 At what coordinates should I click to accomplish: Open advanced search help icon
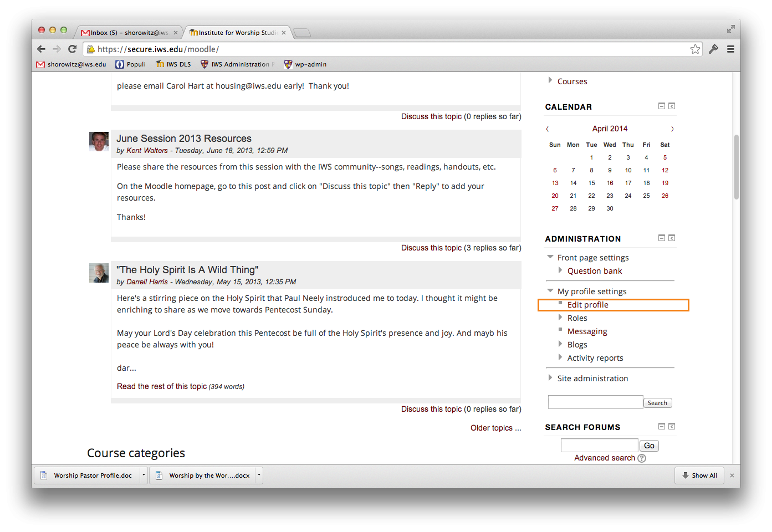point(642,458)
